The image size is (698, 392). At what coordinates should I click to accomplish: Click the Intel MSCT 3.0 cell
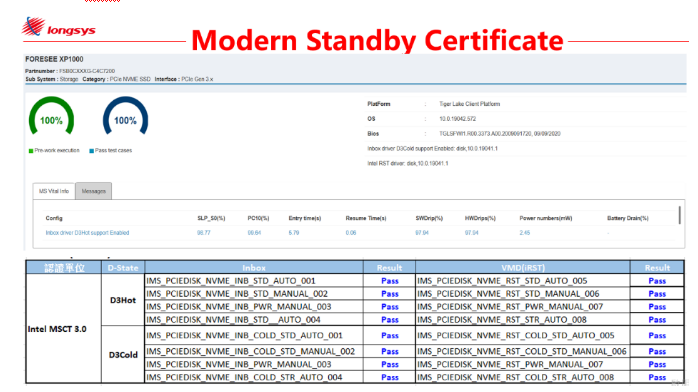click(x=63, y=329)
